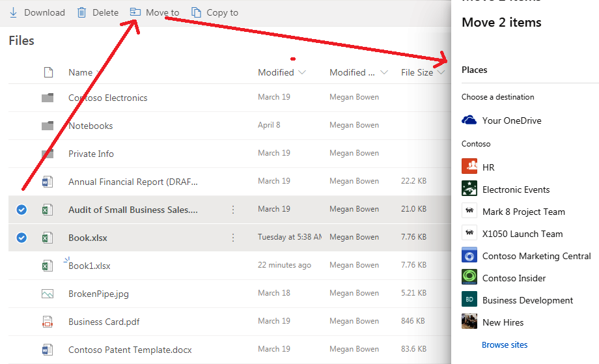Viewport: 599px width, 364px height.
Task: Click the Business Development BD icon
Action: click(x=469, y=299)
